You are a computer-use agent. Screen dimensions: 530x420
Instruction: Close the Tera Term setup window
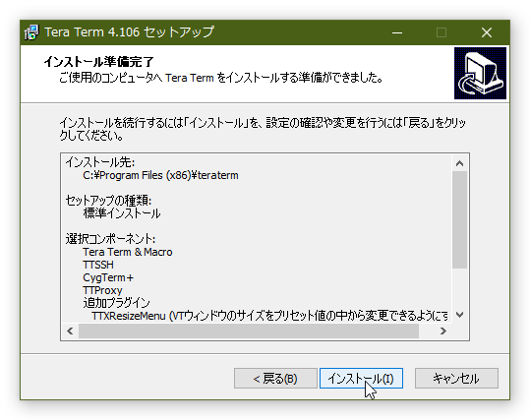click(487, 32)
